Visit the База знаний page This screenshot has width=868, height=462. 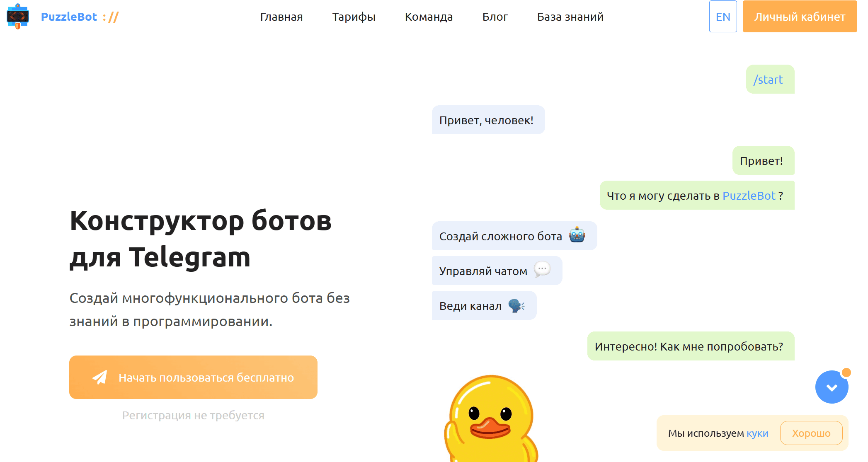click(570, 17)
